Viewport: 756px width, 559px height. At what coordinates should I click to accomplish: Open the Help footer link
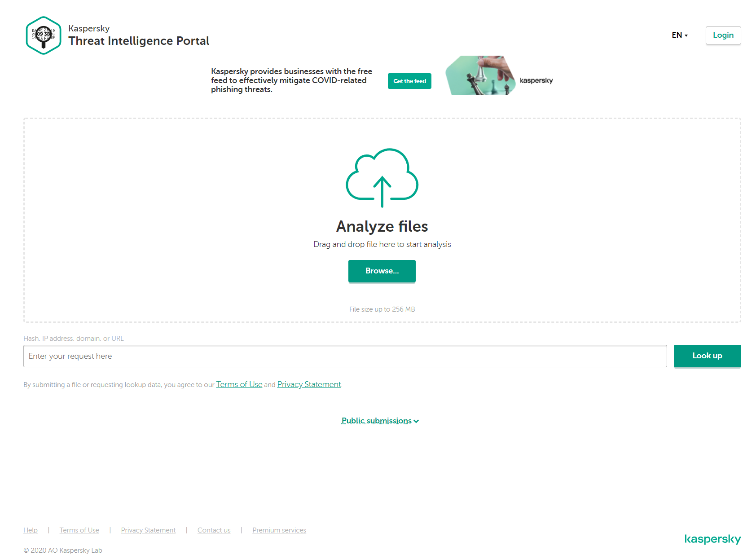click(31, 530)
